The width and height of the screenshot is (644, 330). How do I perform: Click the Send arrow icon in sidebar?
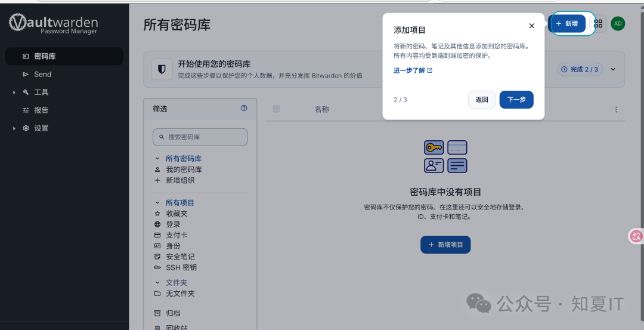[x=26, y=75]
